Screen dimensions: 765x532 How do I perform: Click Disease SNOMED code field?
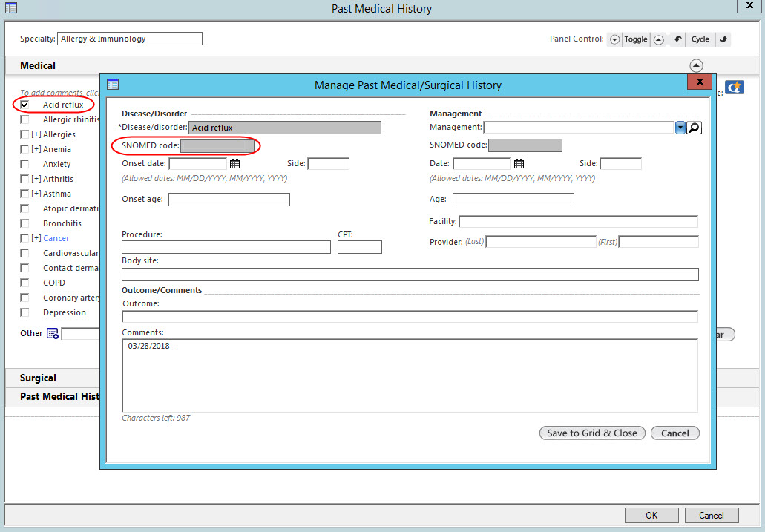217,145
